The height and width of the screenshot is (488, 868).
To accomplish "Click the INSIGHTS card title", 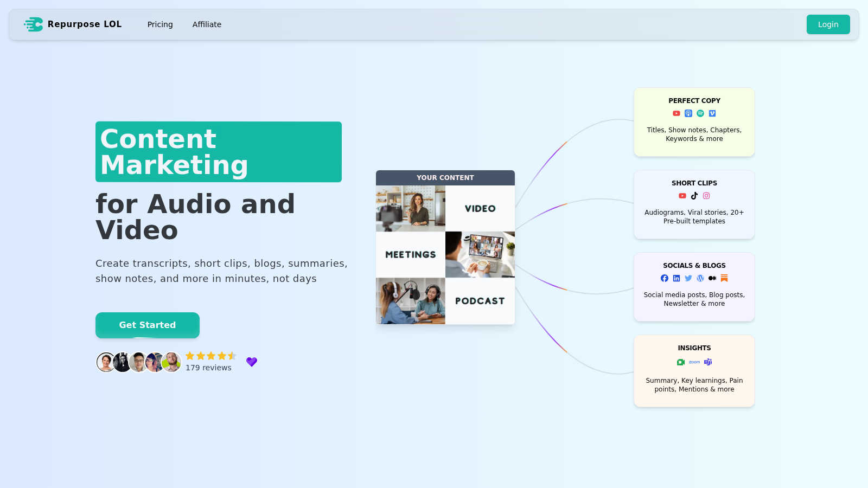I will [x=694, y=348].
